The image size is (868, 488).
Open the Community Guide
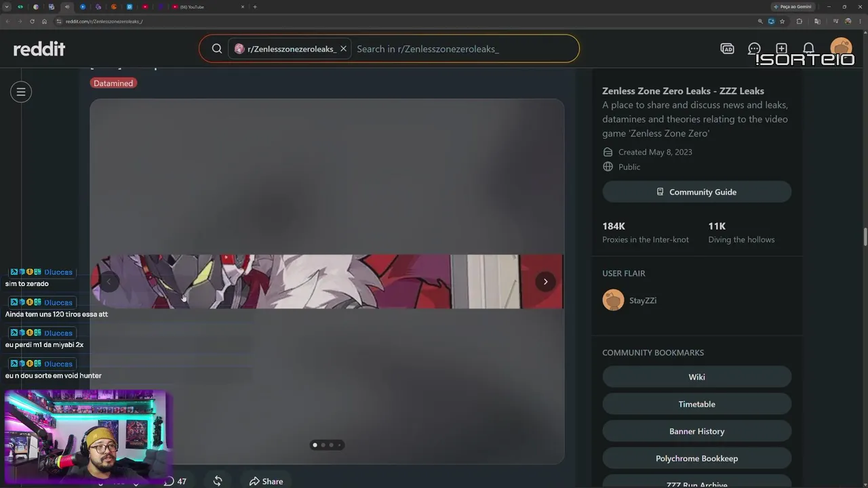click(696, 192)
